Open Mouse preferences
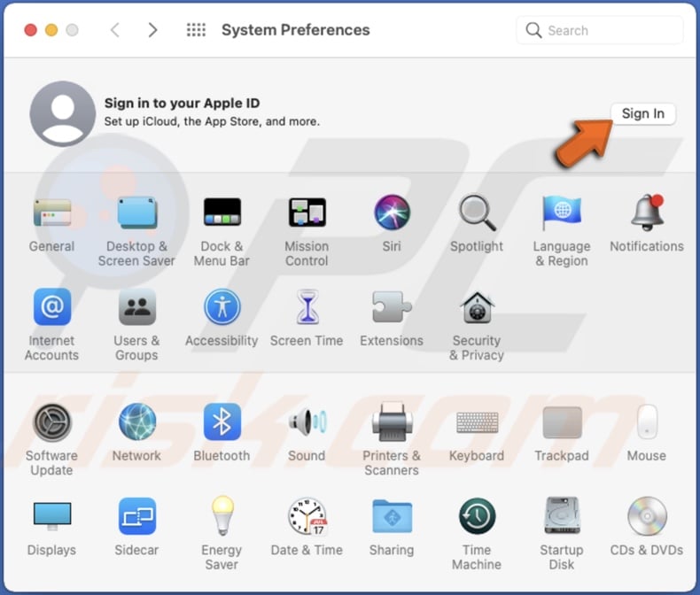 pyautogui.click(x=647, y=422)
